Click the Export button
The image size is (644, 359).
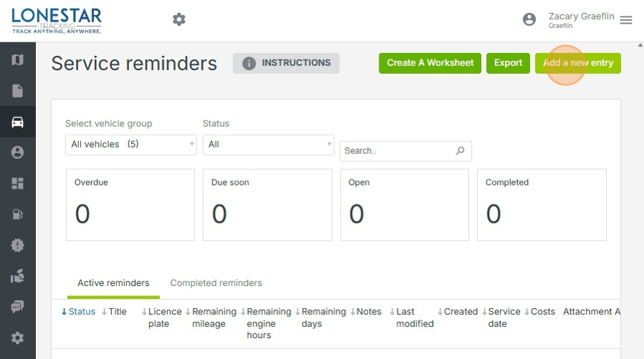click(508, 63)
